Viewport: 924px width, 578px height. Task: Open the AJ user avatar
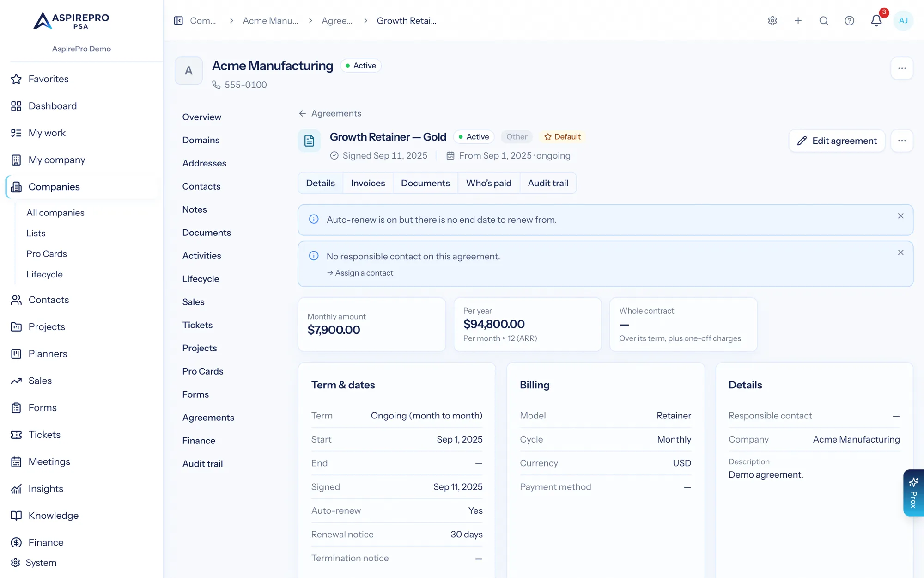coord(903,21)
